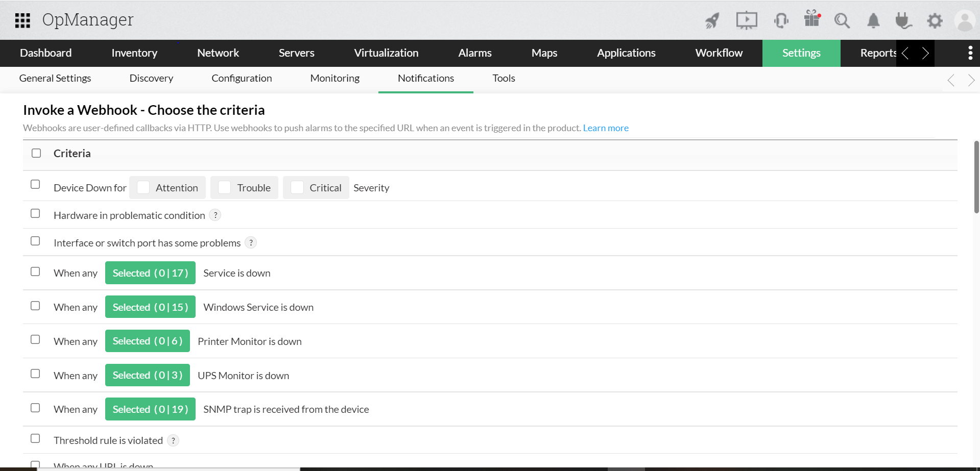Open the apps grid launcher icon
980x471 pixels.
click(22, 20)
